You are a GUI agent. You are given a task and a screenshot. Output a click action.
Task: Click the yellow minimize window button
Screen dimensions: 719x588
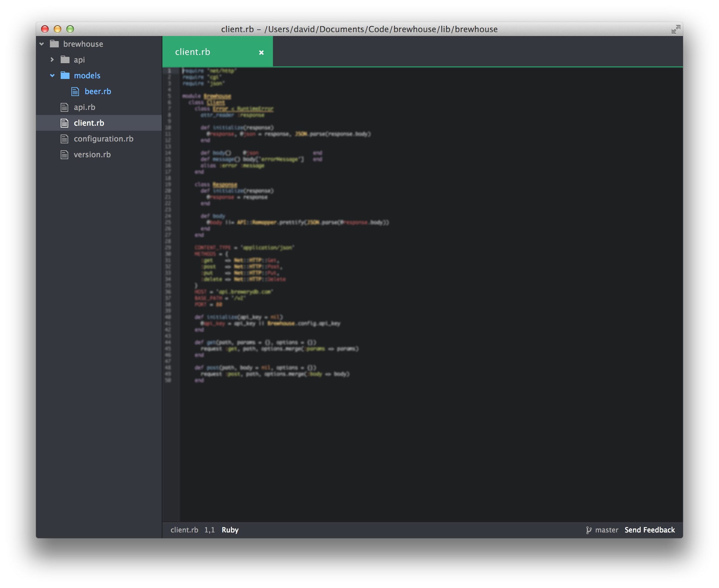tap(57, 29)
